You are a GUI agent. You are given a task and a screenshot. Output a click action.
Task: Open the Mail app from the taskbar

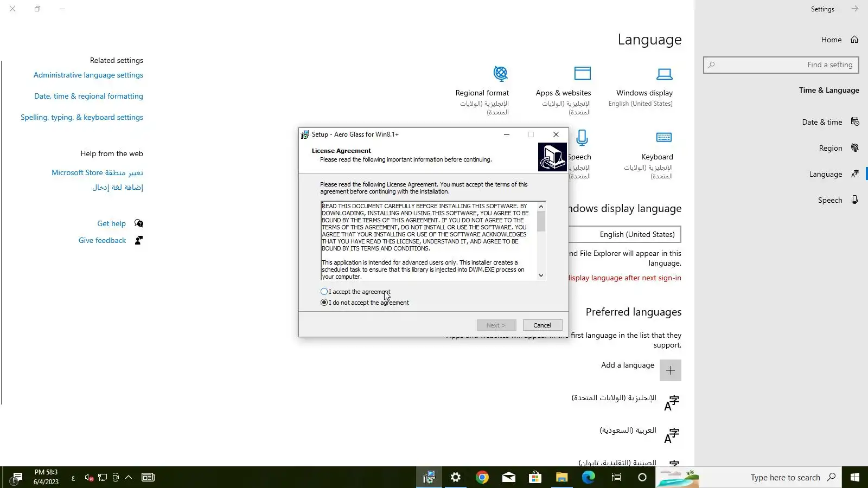509,477
